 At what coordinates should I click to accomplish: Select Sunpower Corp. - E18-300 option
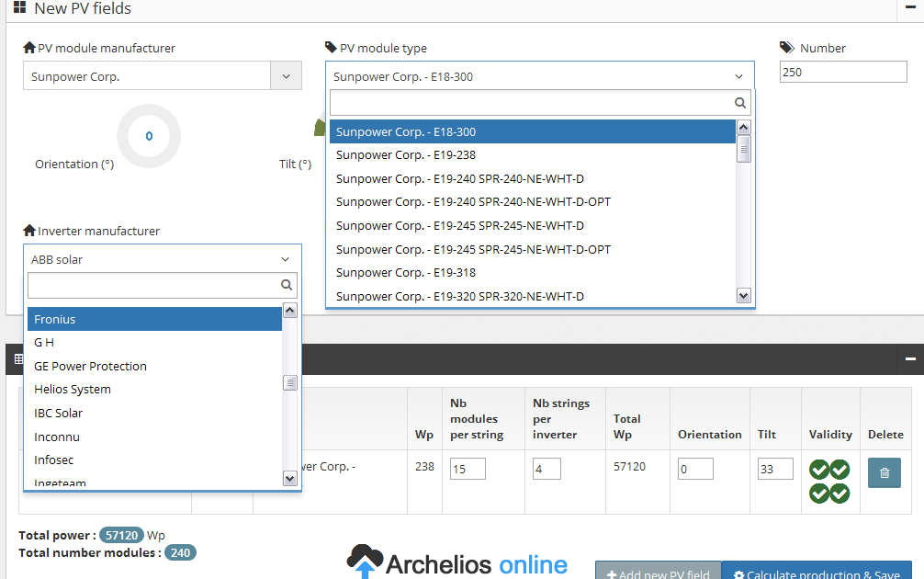(533, 131)
